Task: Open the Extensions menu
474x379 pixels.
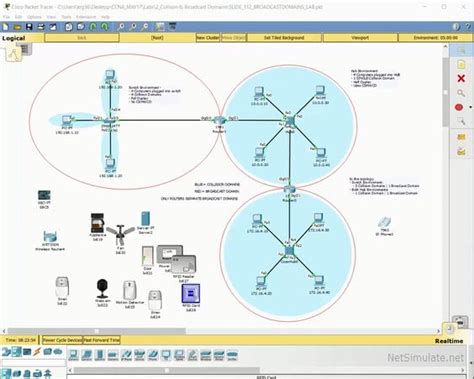Action: pyautogui.click(x=86, y=17)
